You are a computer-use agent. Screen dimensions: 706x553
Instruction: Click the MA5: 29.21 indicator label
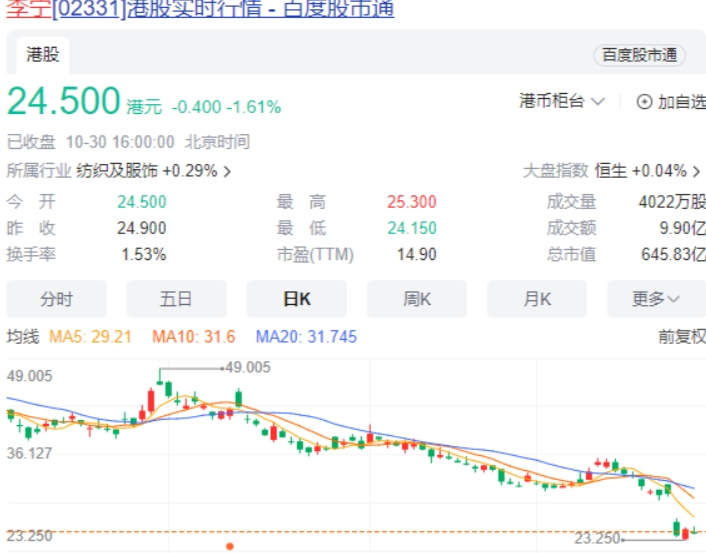(90, 337)
